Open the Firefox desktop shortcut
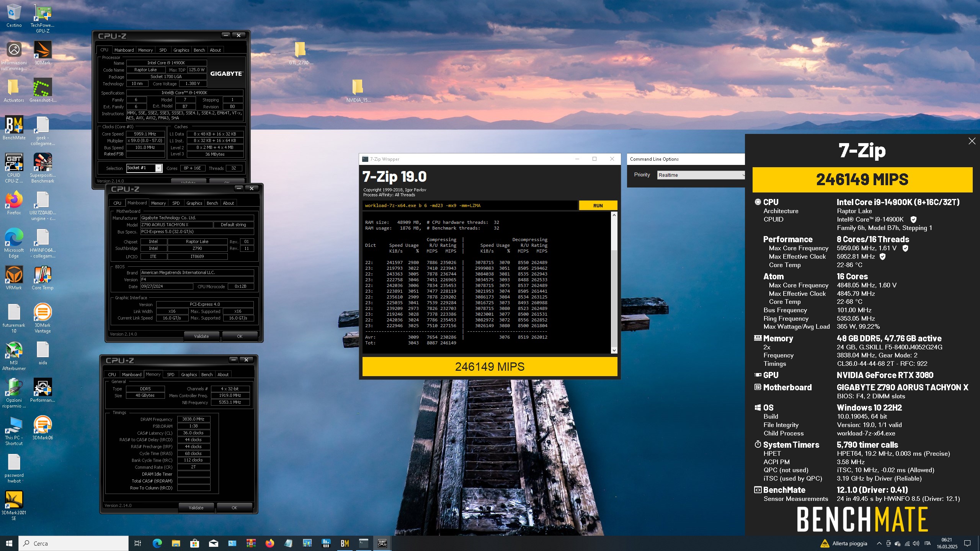This screenshot has height=551, width=980. tap(14, 203)
